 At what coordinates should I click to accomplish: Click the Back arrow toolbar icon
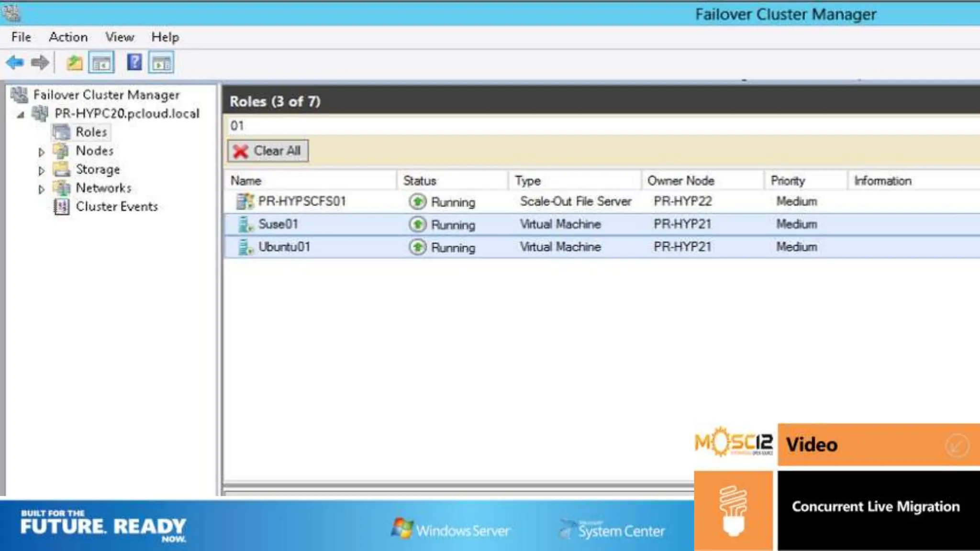pos(15,63)
